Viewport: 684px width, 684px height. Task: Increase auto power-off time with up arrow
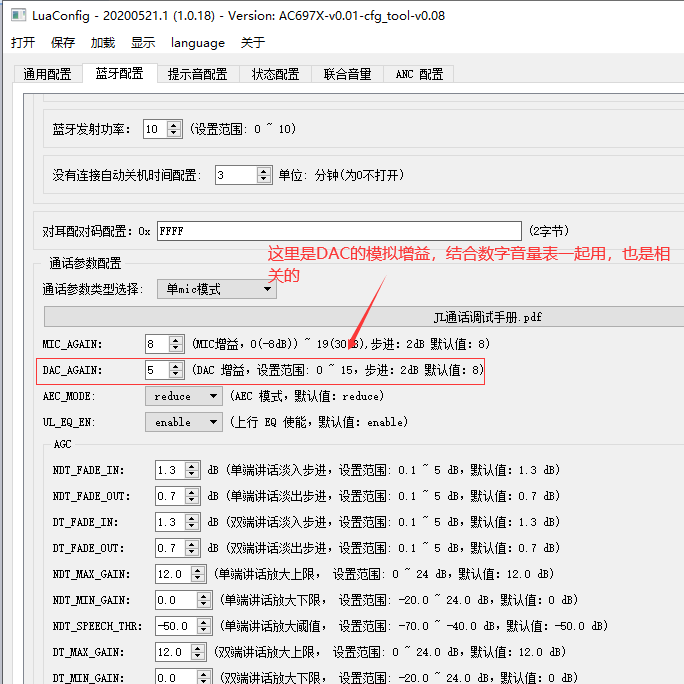pos(263,171)
